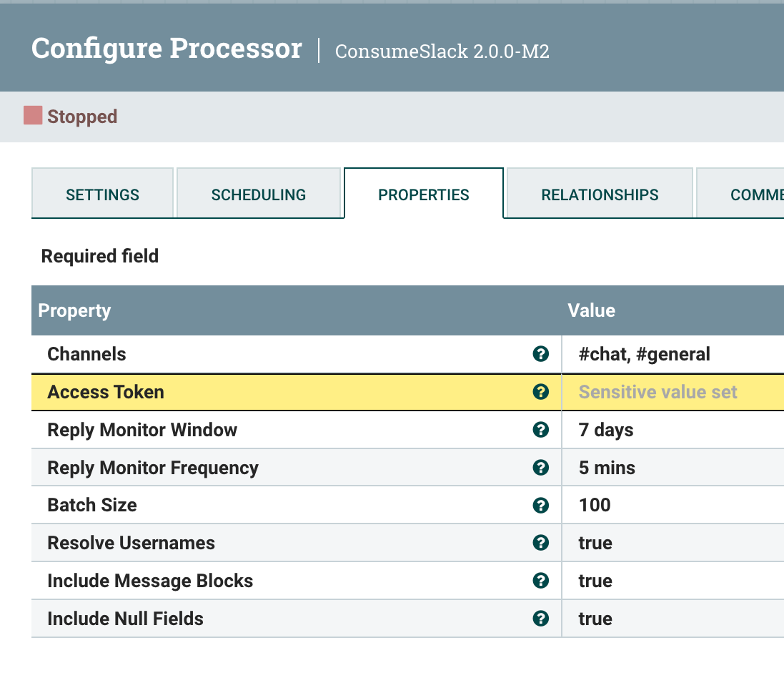Click the red Stopped status indicator
The width and height of the screenshot is (784, 673).
(x=33, y=115)
